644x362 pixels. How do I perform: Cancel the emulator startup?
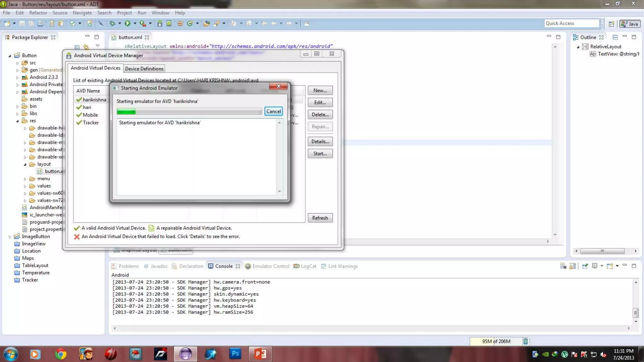(273, 111)
